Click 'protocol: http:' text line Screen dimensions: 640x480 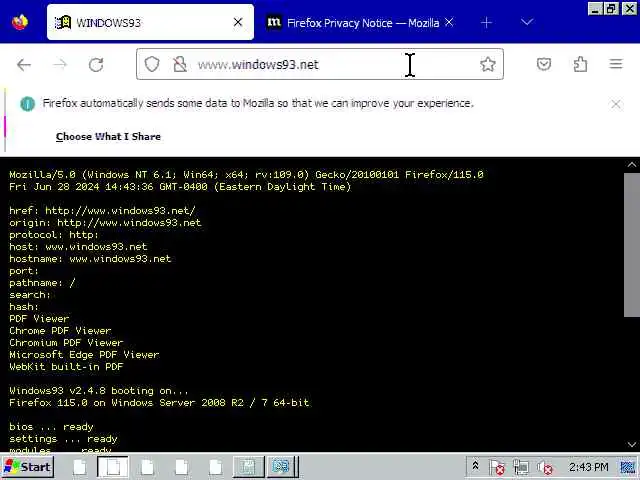click(x=54, y=235)
